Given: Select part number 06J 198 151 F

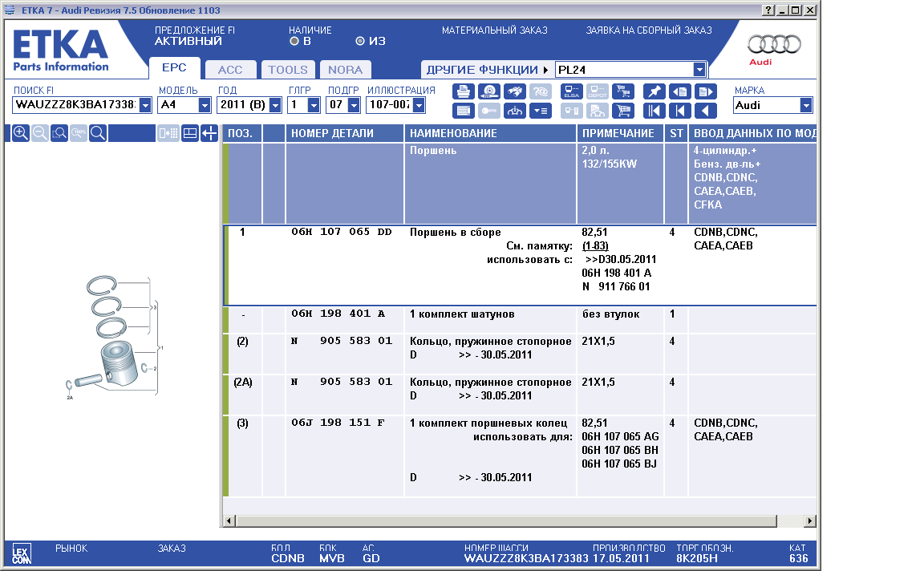Looking at the screenshot, I should [338, 423].
